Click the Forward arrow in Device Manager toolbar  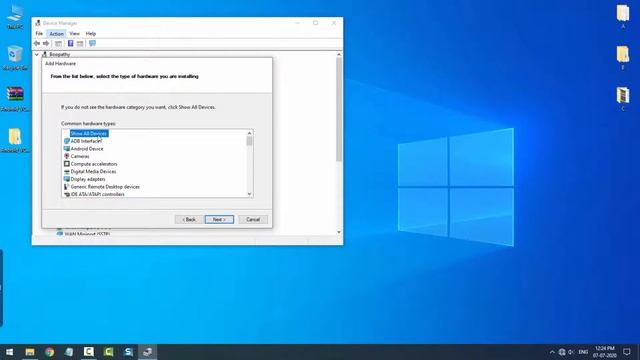46,43
